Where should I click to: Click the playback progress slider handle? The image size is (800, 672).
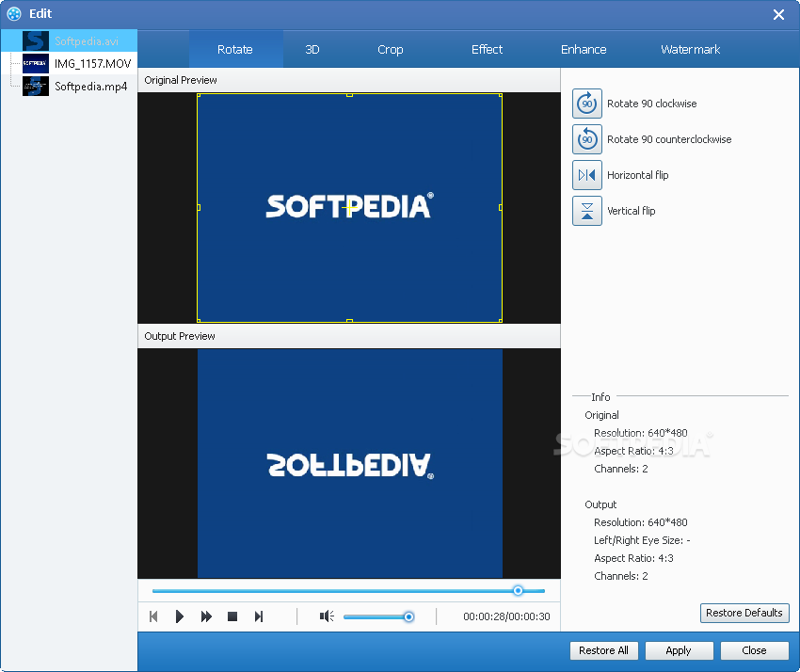[x=518, y=590]
